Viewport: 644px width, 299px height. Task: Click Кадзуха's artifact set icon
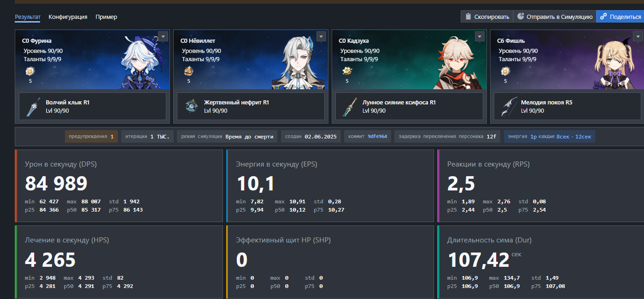pos(347,71)
